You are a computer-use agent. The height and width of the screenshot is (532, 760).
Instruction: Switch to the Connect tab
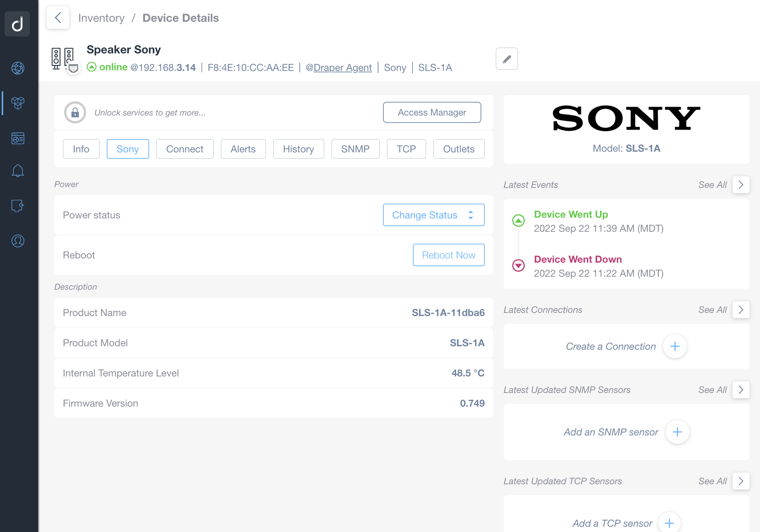point(185,149)
